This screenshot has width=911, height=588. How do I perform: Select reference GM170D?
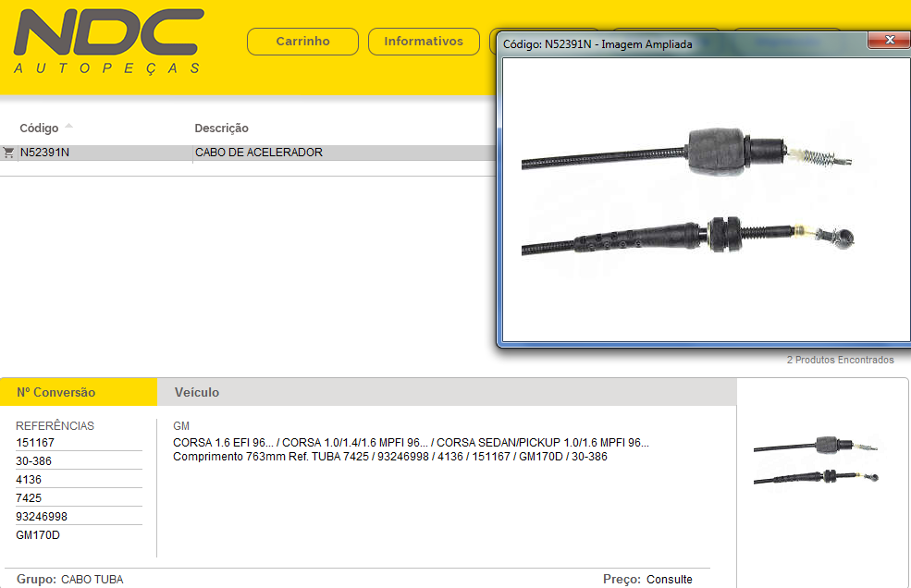(38, 535)
